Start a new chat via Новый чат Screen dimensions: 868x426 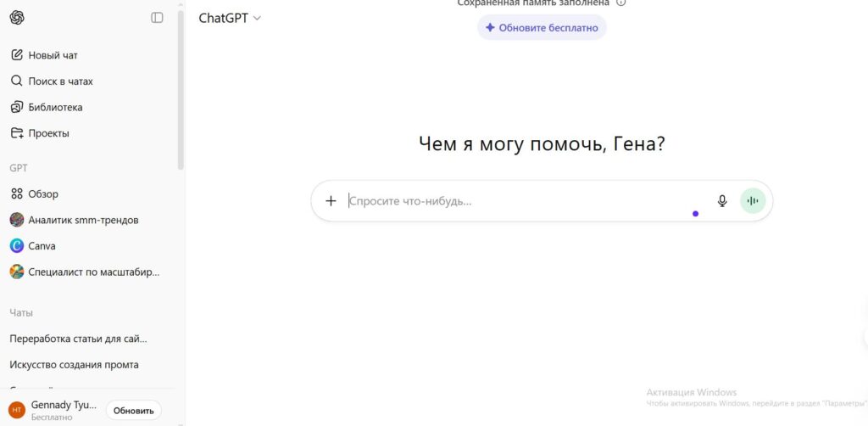tap(53, 55)
